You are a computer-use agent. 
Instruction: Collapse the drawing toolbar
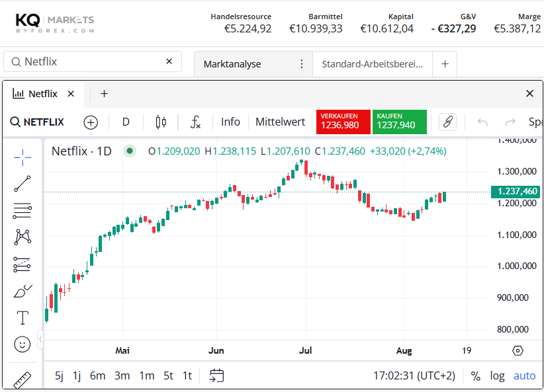click(x=40, y=339)
